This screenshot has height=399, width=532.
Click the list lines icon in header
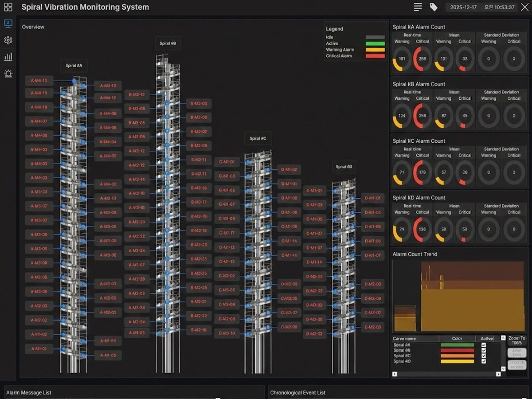click(x=418, y=7)
